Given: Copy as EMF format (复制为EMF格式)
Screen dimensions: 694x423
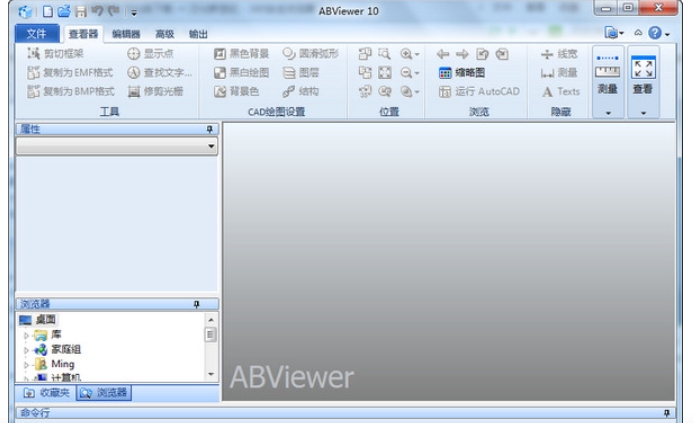Looking at the screenshot, I should [70, 73].
